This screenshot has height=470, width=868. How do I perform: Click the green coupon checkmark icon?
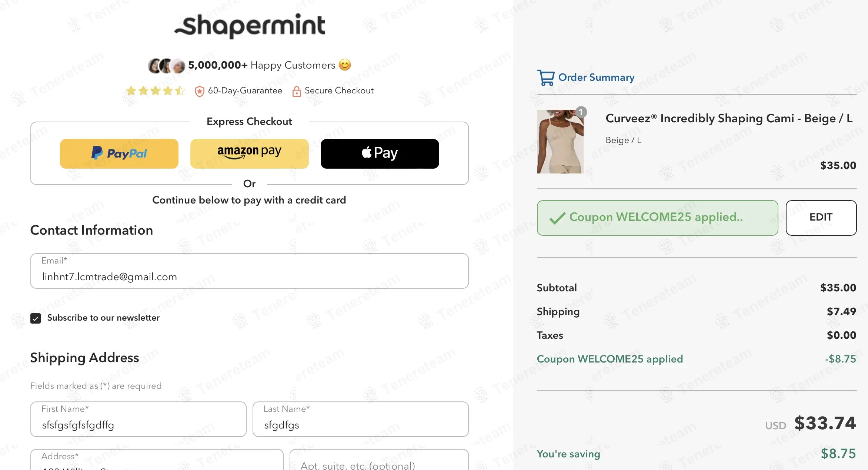coord(557,218)
